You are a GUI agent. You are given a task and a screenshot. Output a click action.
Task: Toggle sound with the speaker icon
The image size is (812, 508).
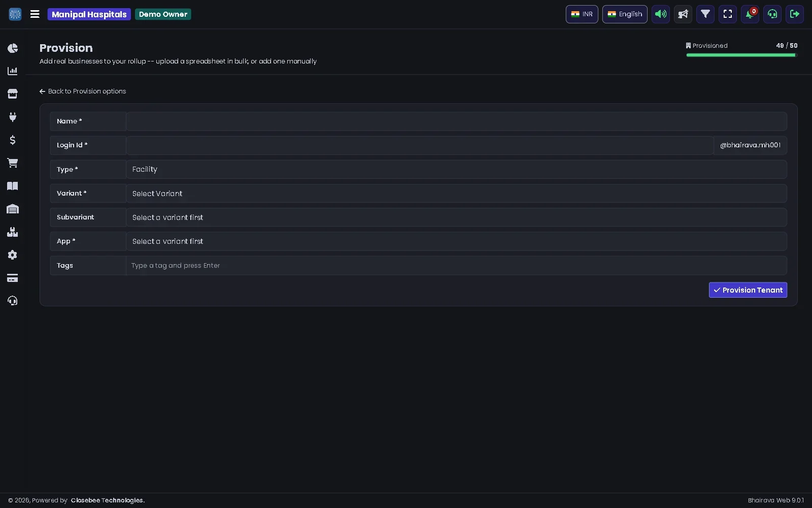click(x=661, y=14)
